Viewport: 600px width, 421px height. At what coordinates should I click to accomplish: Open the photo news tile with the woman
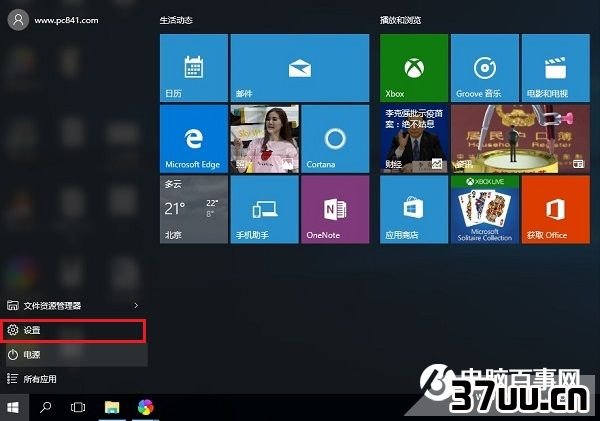[264, 139]
